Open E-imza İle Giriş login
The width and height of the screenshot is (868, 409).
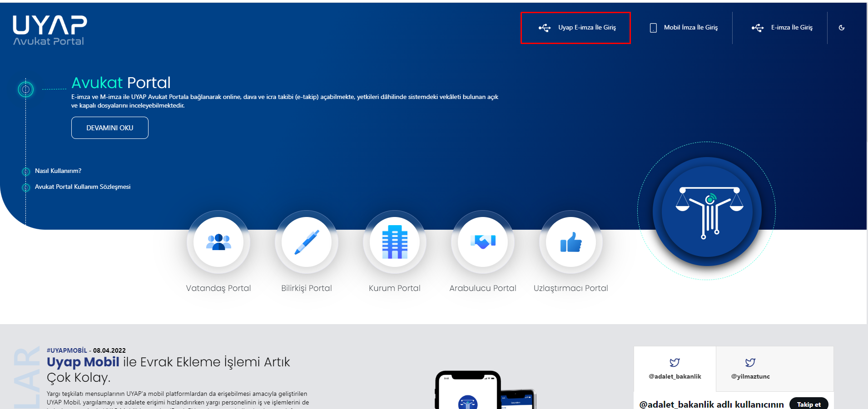[782, 28]
